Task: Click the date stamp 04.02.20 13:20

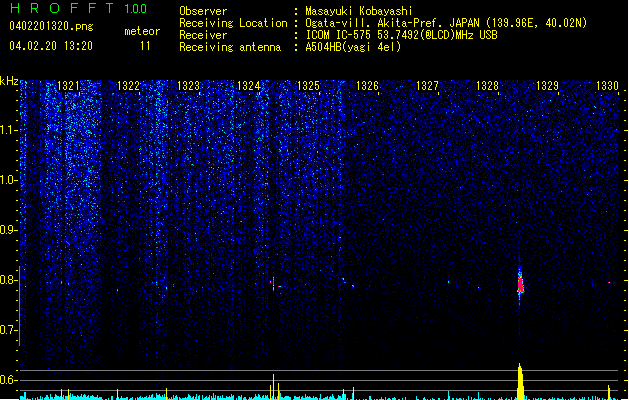Action: (x=51, y=46)
